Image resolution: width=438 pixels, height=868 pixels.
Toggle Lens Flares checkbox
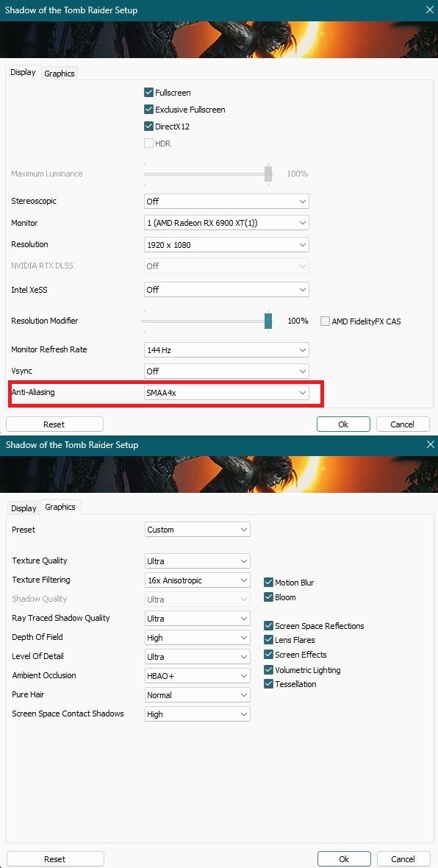click(269, 640)
